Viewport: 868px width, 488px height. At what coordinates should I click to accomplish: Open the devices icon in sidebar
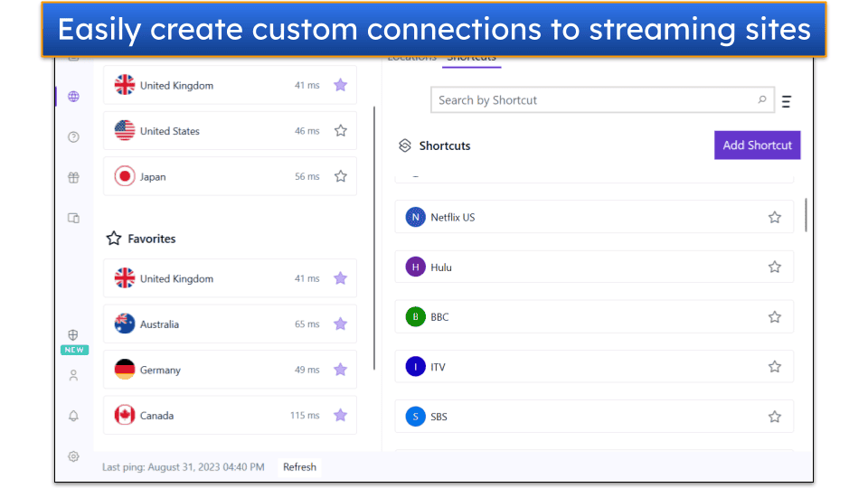coord(73,218)
